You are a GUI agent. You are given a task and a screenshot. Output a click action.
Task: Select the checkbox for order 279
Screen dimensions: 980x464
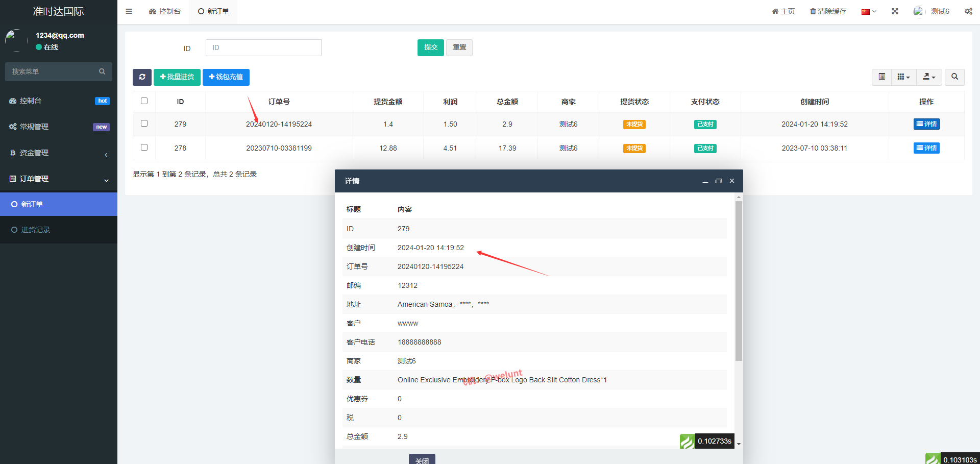pyautogui.click(x=144, y=124)
